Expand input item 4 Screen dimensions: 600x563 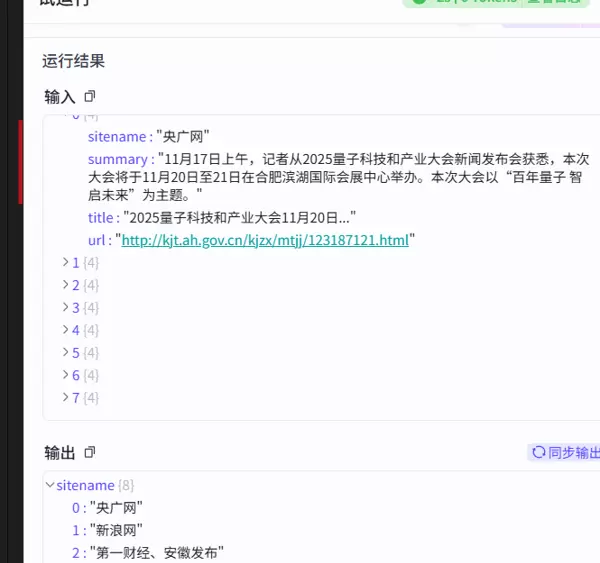point(66,330)
